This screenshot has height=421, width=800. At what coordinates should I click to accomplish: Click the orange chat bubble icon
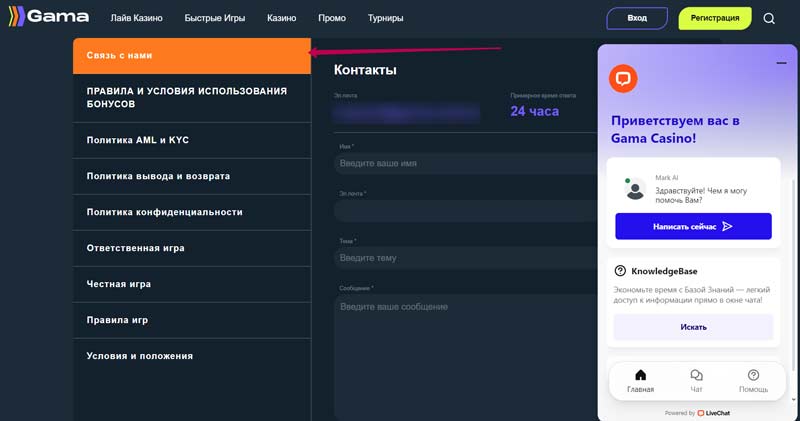click(x=623, y=79)
